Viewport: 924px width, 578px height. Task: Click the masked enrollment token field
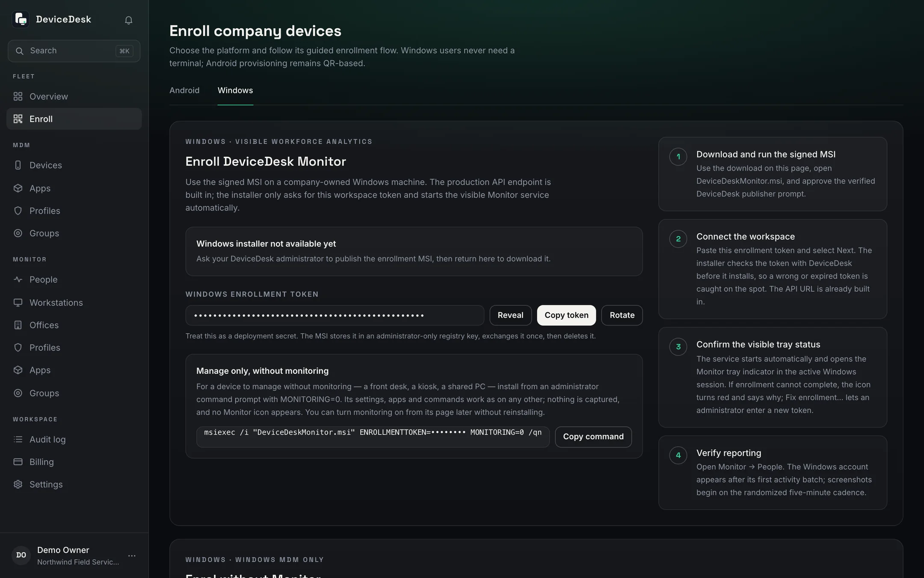(x=335, y=315)
